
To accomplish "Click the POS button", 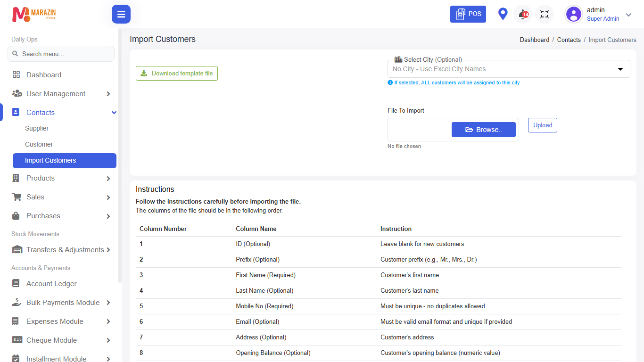I will pyautogui.click(x=468, y=14).
